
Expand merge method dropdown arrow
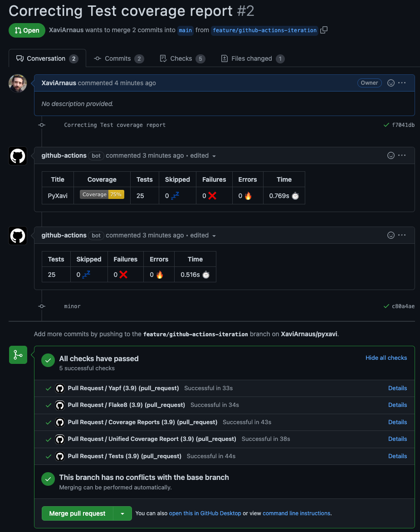click(122, 513)
